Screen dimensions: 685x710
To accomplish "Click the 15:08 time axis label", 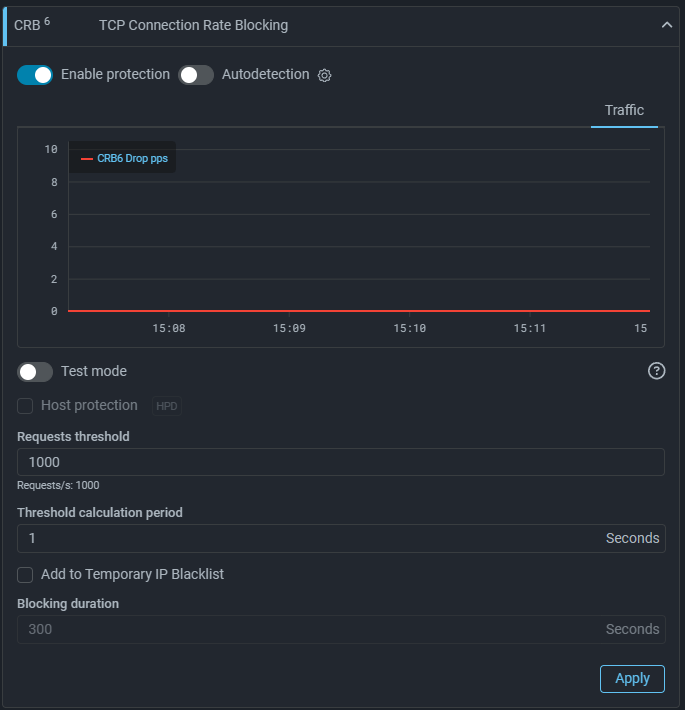I will [x=169, y=328].
